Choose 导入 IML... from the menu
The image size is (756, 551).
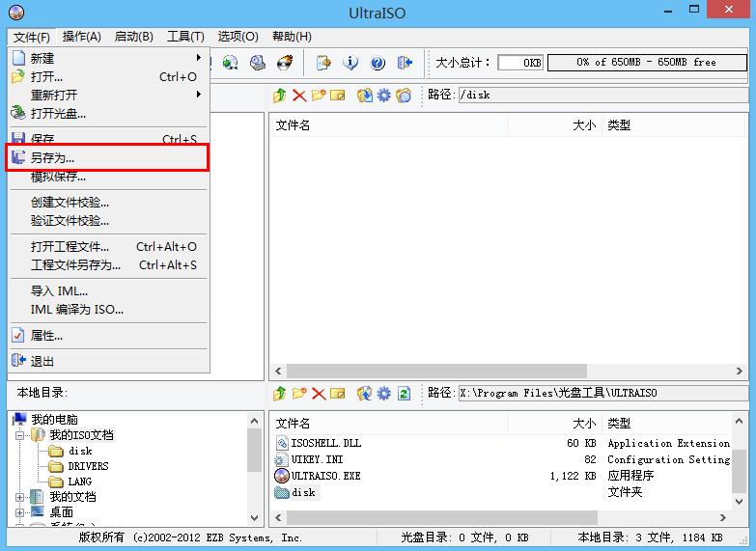click(x=108, y=291)
